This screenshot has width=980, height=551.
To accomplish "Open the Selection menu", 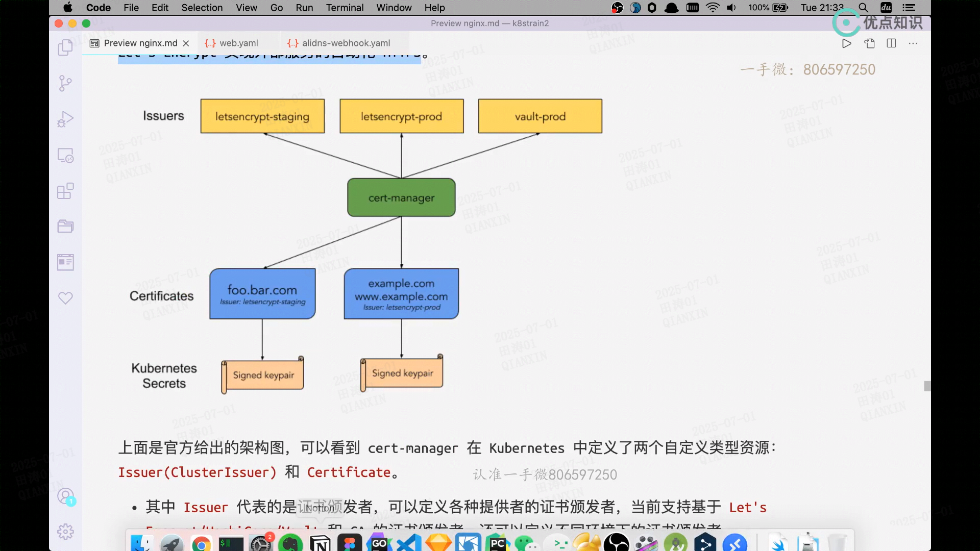I will pos(202,8).
